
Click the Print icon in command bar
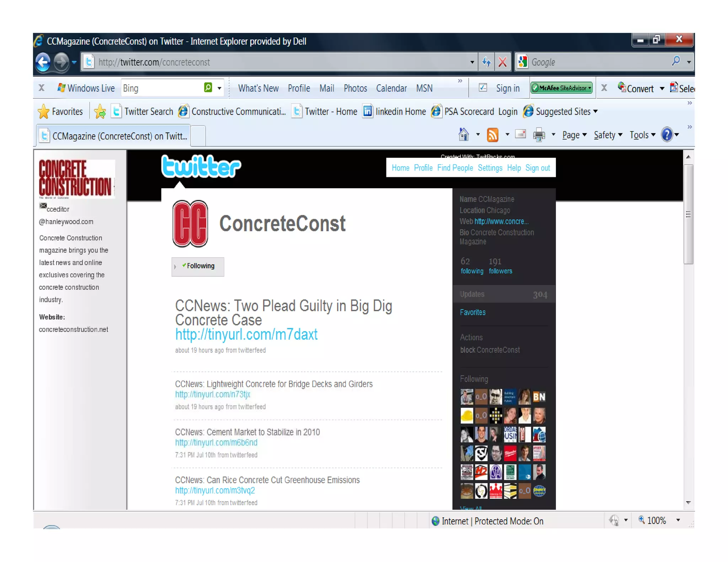point(539,135)
